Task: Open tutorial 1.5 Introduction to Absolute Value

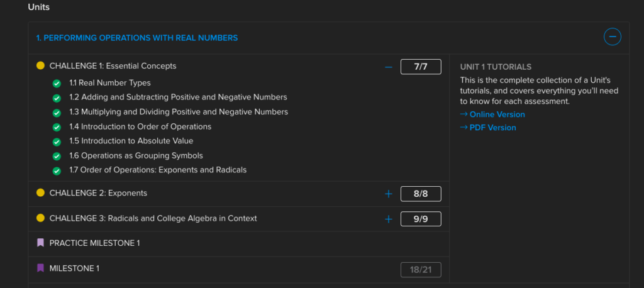Action: (x=131, y=141)
